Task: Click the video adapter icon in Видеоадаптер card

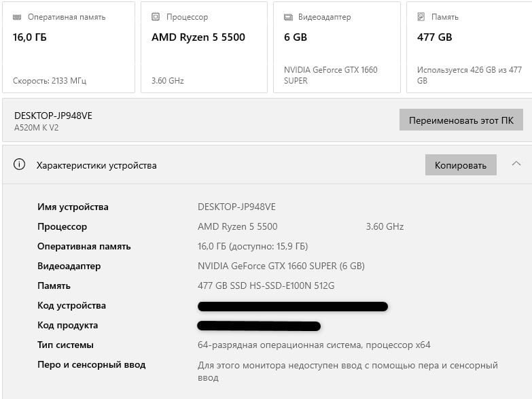Action: click(288, 17)
